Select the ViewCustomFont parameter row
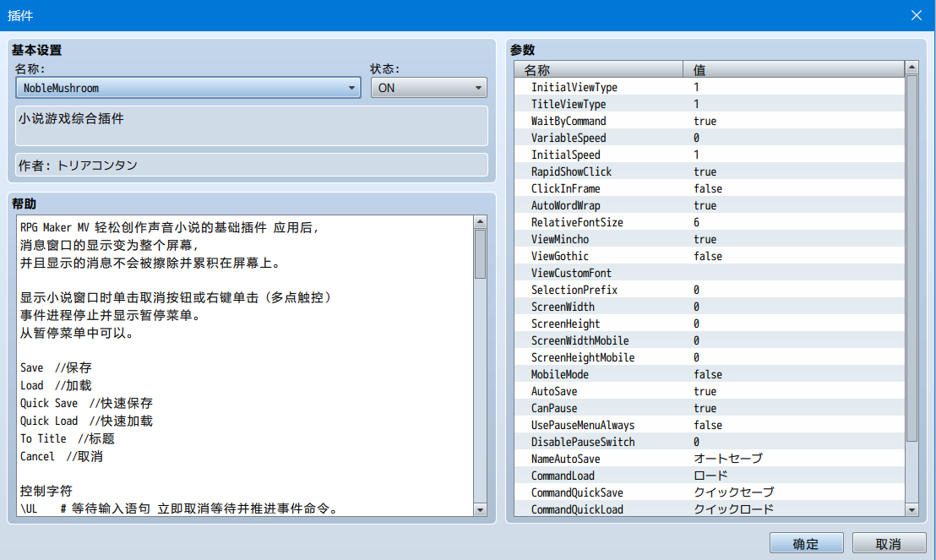 (x=709, y=273)
